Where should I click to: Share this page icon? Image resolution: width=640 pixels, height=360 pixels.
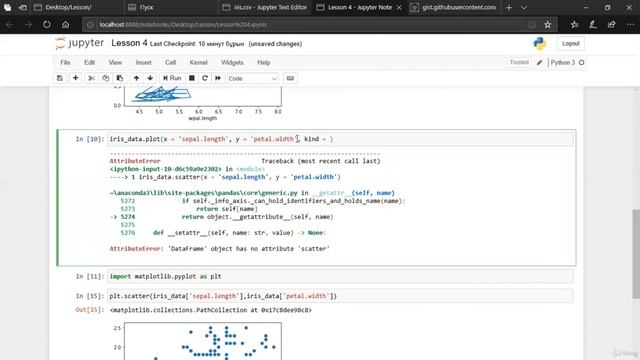611,25
